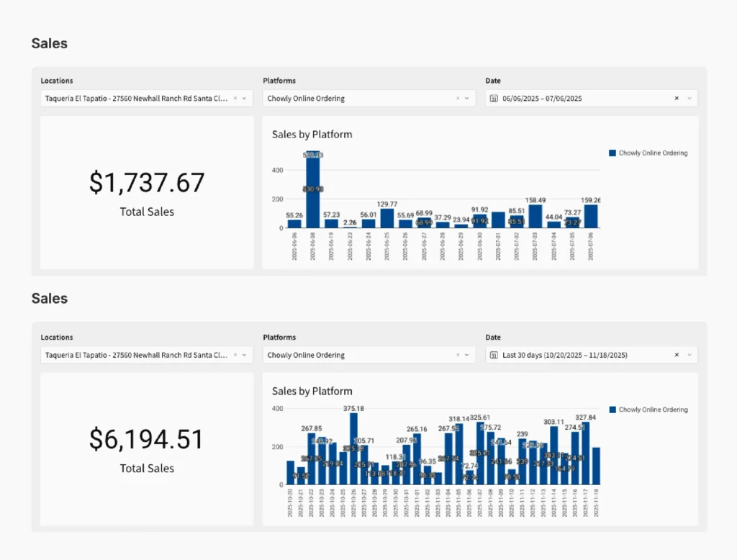Expand the Last 30 days date dropdown
Image resolution: width=737 pixels, height=560 pixels.
click(689, 355)
